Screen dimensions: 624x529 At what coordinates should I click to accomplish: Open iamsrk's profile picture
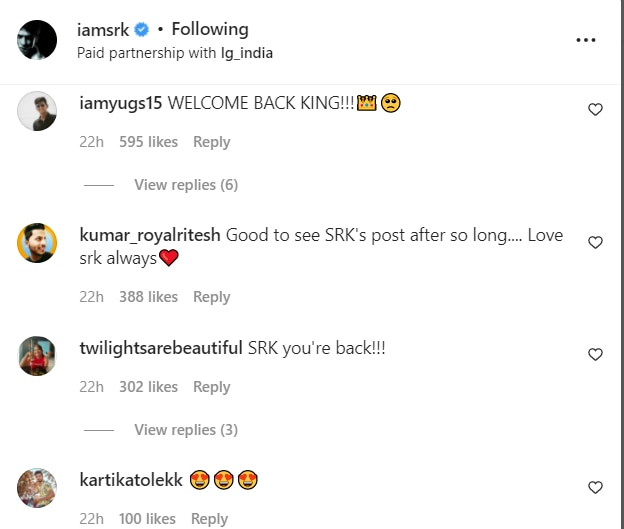37,40
